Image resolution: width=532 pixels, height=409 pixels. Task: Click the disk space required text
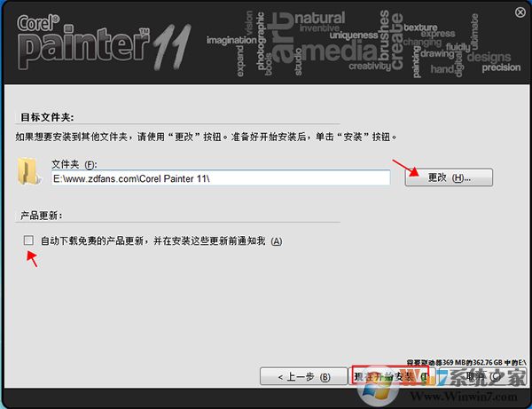point(466,363)
